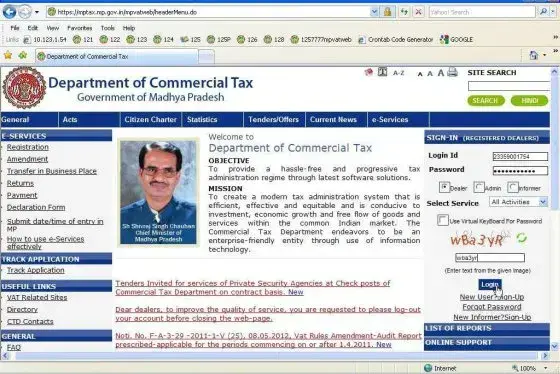Expand the LIST OF REPORTS panel
The width and height of the screenshot is (560, 374).
[487, 328]
